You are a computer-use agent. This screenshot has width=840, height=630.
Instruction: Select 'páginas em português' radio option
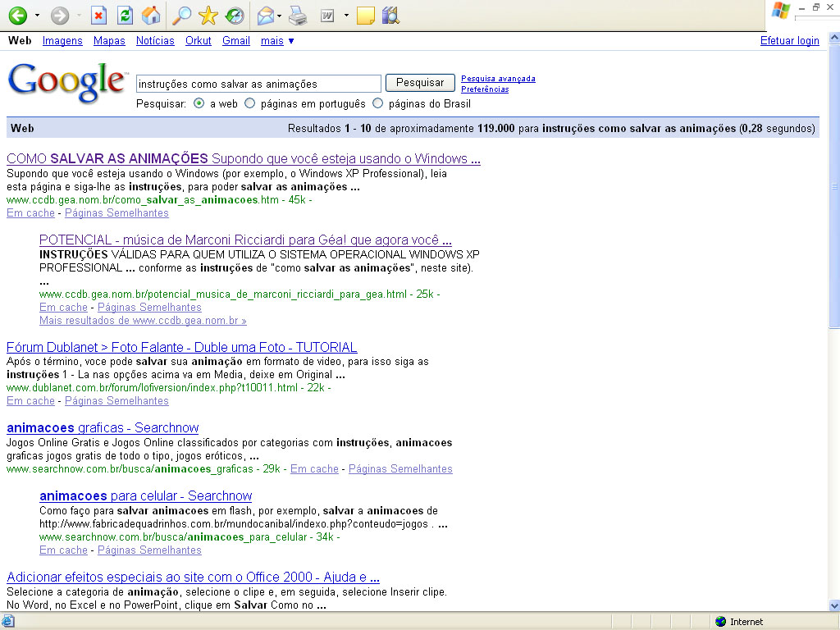point(250,103)
